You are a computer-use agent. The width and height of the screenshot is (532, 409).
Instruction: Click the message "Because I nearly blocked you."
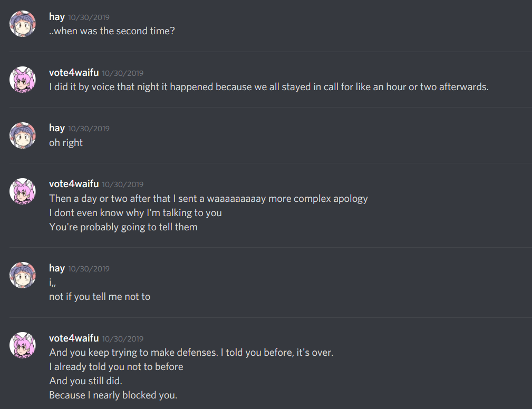113,395
